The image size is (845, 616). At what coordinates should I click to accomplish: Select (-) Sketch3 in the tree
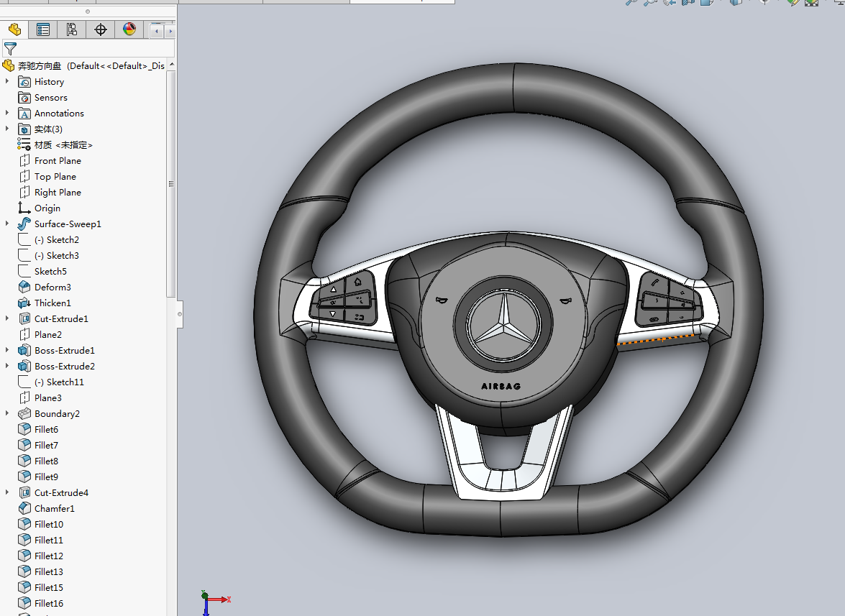pyautogui.click(x=57, y=255)
